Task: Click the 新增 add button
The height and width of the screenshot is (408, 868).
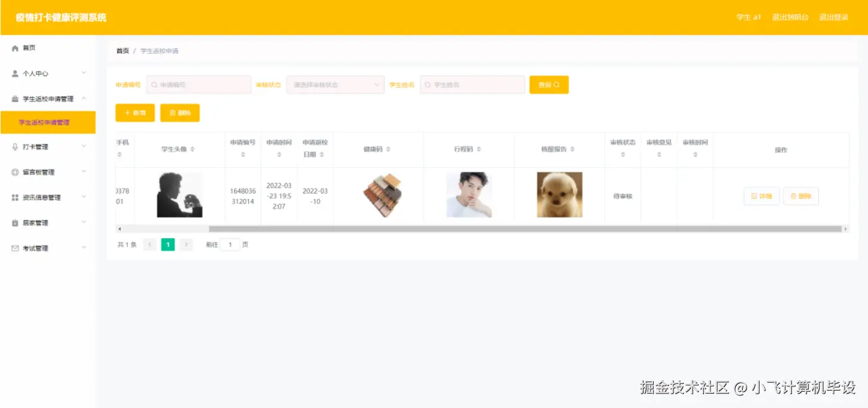Action: pyautogui.click(x=135, y=113)
